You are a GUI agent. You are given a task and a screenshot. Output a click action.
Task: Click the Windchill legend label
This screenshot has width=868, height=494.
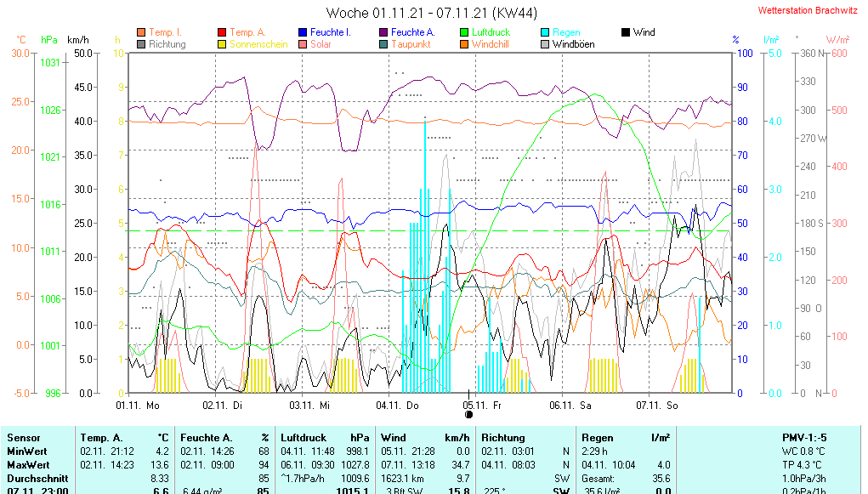(491, 44)
